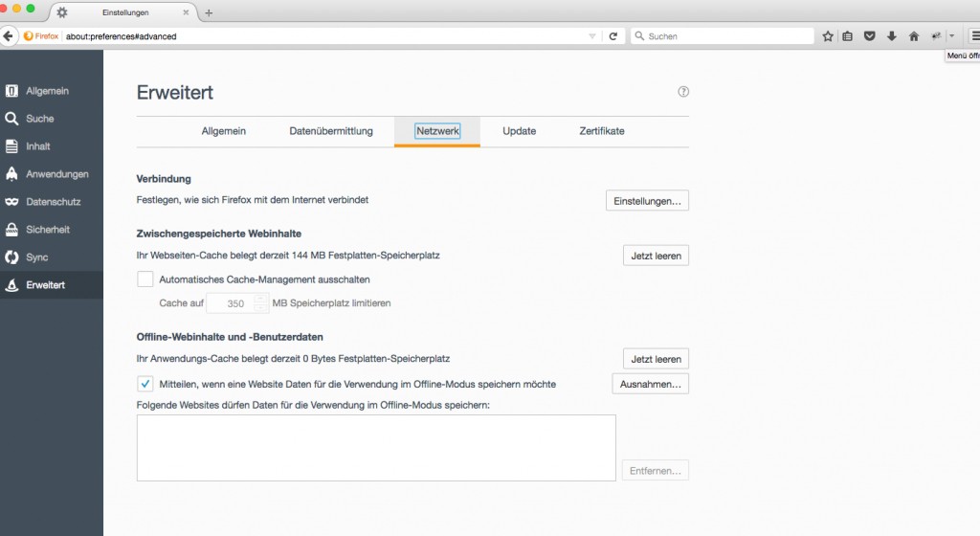This screenshot has width=980, height=536.
Task: Open the downloads arrow icon
Action: (x=891, y=36)
